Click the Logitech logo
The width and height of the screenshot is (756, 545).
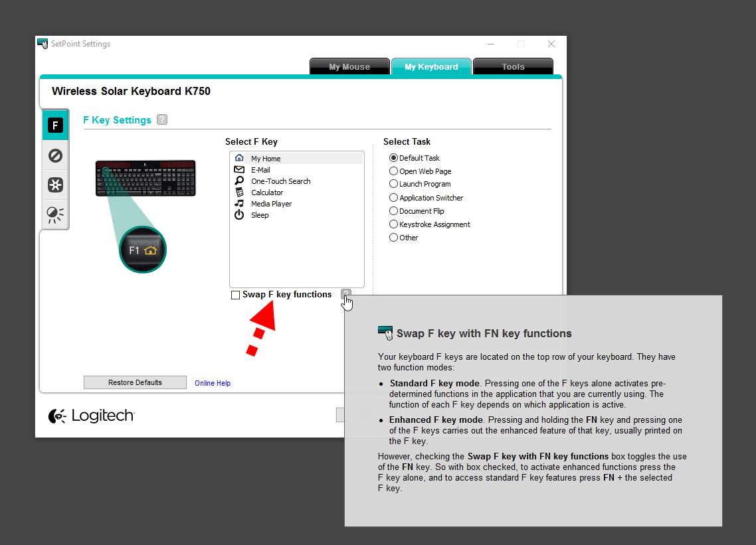click(x=91, y=416)
